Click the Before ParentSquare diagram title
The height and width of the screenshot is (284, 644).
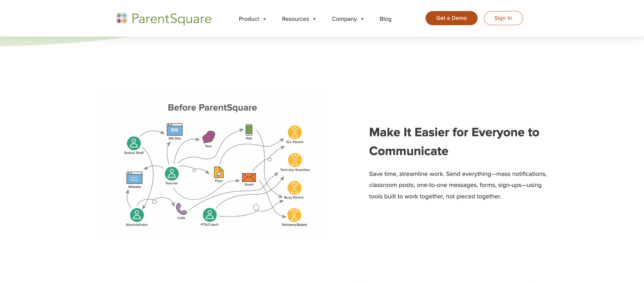(212, 108)
